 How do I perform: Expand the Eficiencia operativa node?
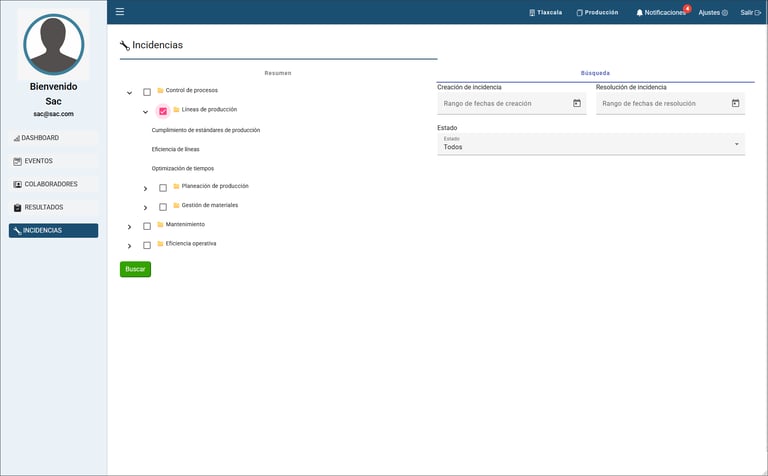(129, 246)
